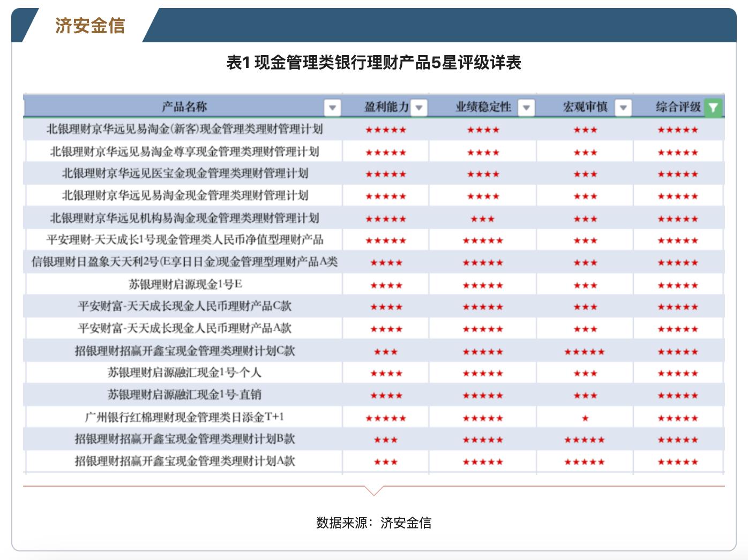Click the table title 表1 现金管理类银行理财产品5星评级详表

pyautogui.click(x=375, y=61)
